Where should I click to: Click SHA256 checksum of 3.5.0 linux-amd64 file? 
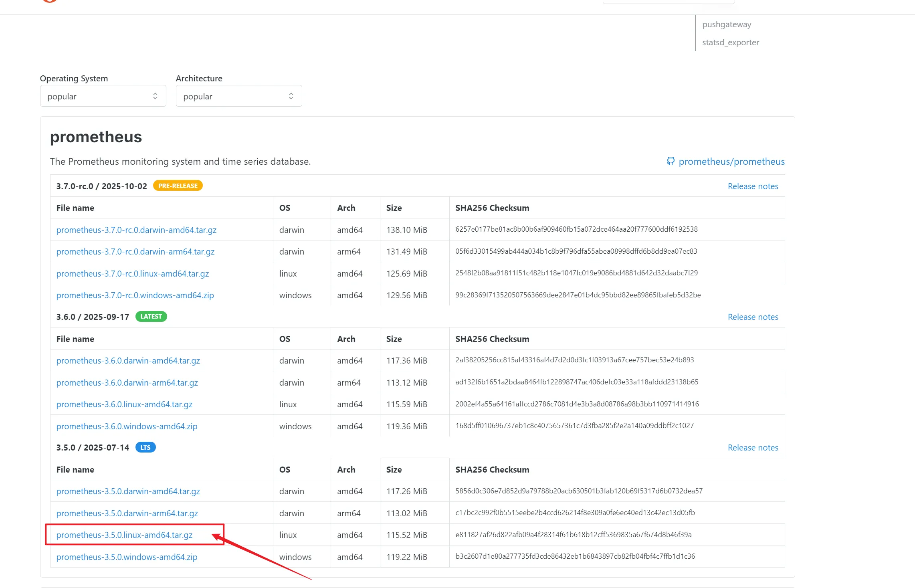(x=573, y=535)
